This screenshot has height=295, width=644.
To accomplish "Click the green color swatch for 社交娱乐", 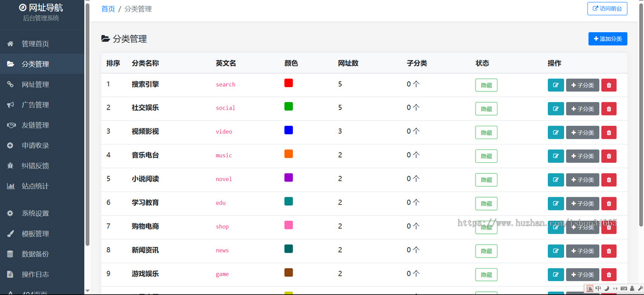I will [289, 106].
